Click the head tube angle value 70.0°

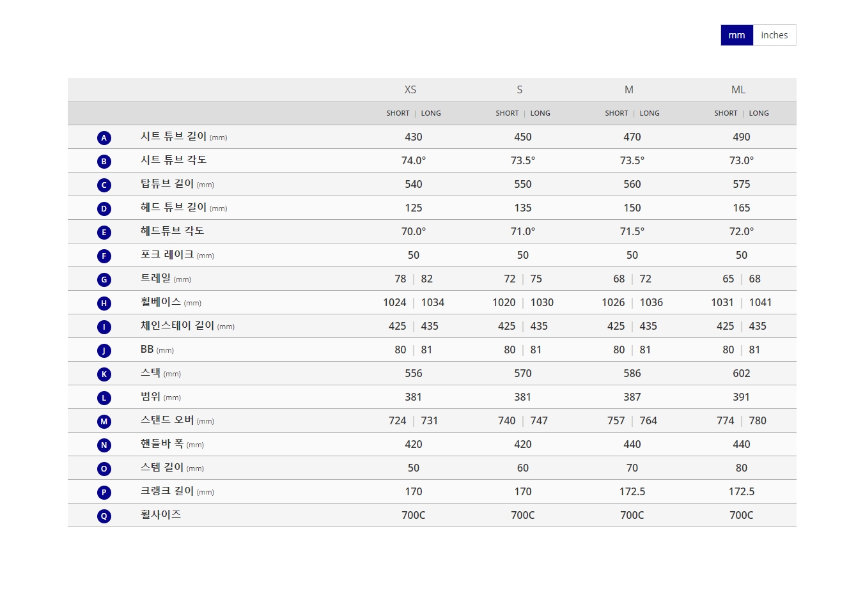pyautogui.click(x=414, y=231)
